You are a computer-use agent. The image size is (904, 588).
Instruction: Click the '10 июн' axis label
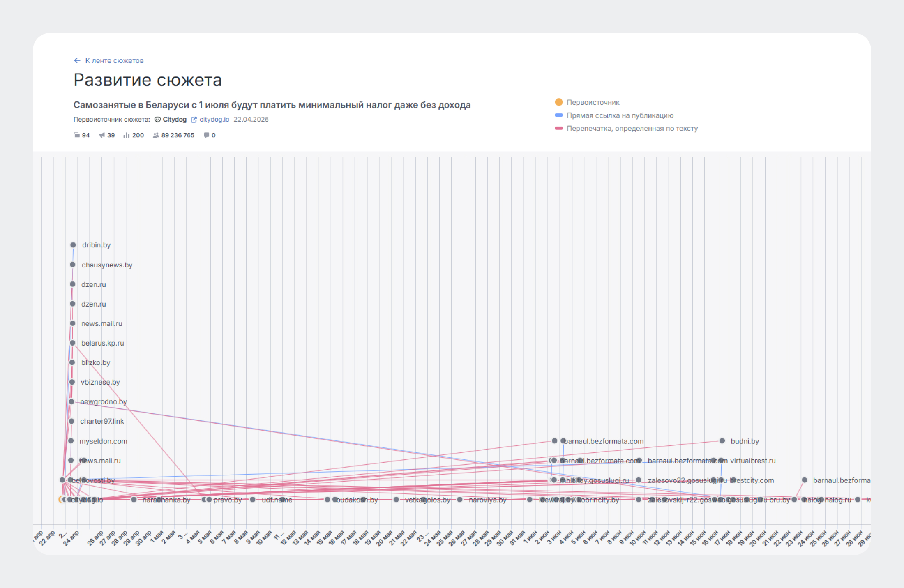pyautogui.click(x=638, y=538)
